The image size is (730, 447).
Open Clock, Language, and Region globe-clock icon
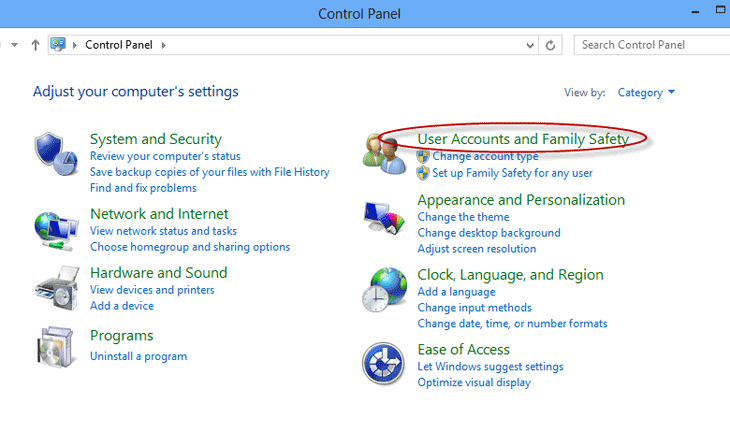click(385, 290)
